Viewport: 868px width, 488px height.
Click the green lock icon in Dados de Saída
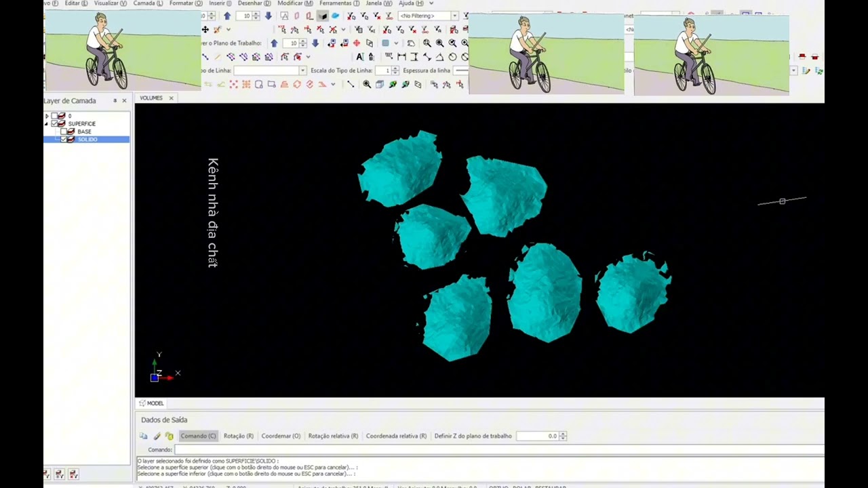pyautogui.click(x=169, y=436)
